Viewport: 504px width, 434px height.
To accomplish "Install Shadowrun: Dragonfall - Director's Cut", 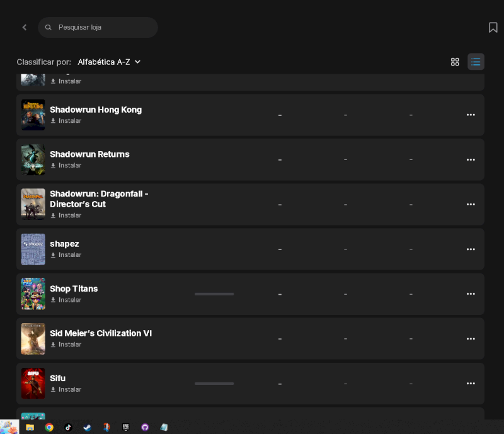I will tap(66, 215).
